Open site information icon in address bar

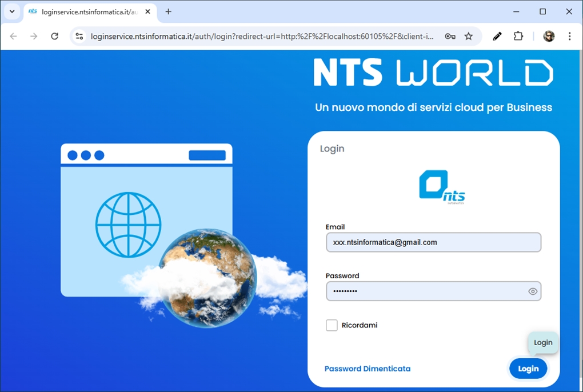tap(79, 36)
